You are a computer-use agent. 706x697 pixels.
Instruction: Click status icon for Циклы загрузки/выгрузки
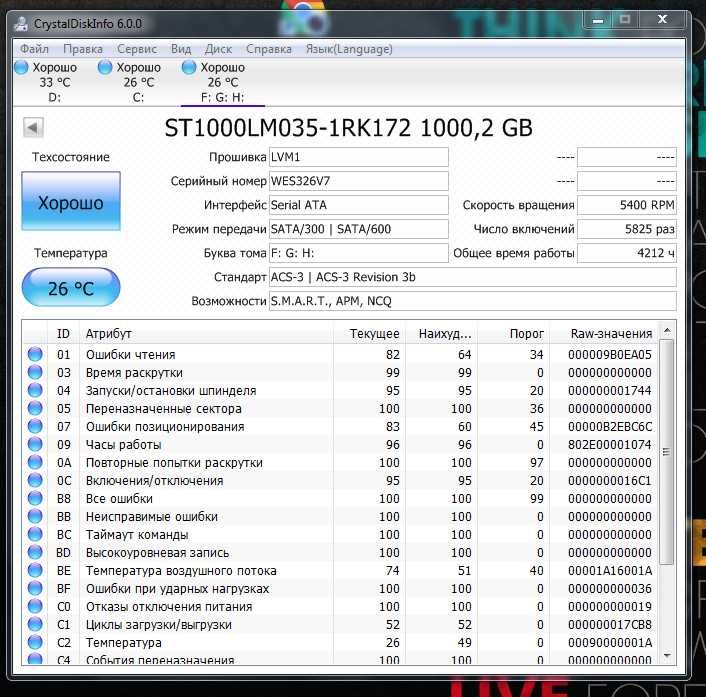click(35, 624)
